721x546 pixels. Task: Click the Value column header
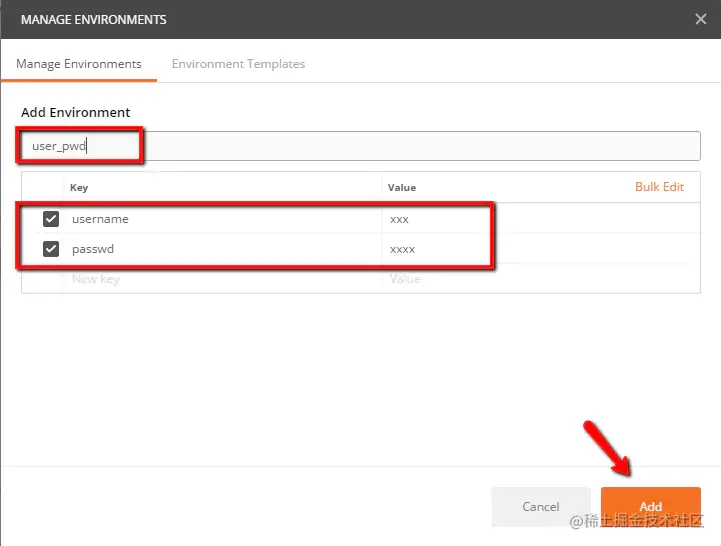pos(402,187)
